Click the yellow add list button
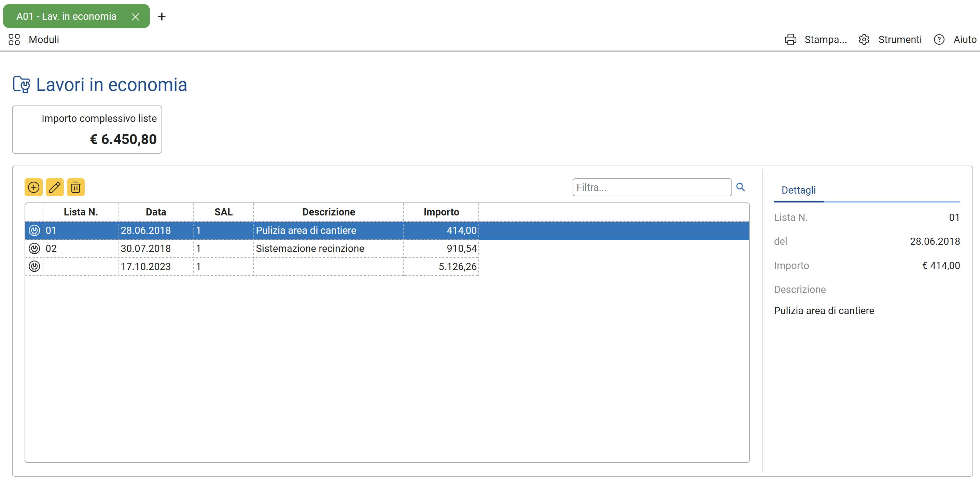Viewport: 980px width, 478px height. [33, 187]
